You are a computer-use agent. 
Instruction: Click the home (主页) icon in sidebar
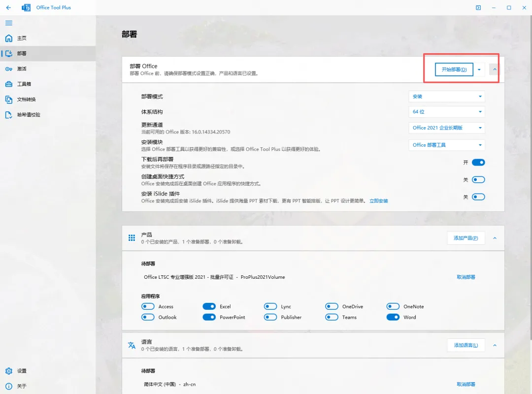pyautogui.click(x=9, y=38)
